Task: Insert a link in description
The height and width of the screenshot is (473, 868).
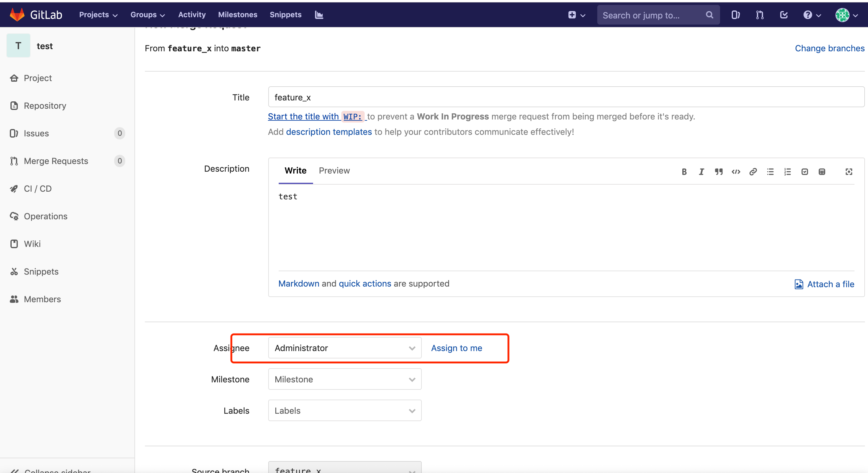Action: tap(753, 172)
